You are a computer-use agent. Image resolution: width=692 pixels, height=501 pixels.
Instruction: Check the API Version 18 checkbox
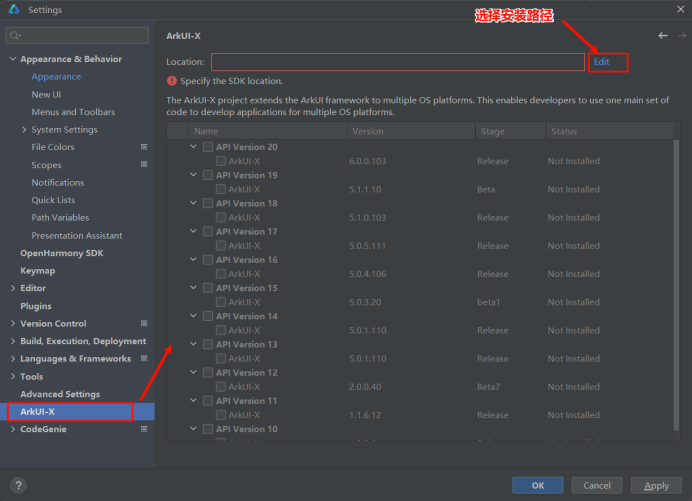pos(208,203)
